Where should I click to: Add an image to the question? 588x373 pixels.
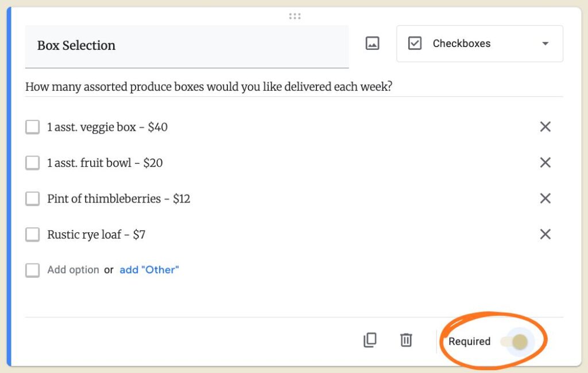(373, 44)
